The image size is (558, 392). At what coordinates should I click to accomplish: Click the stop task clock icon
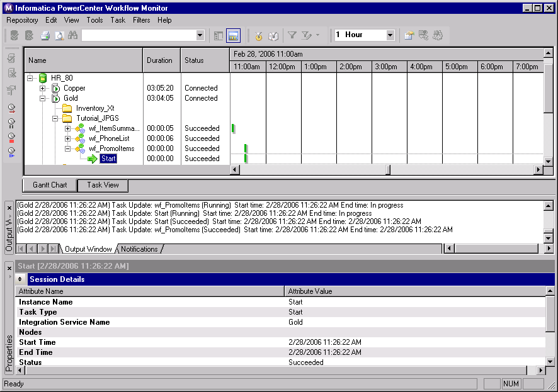(x=11, y=137)
